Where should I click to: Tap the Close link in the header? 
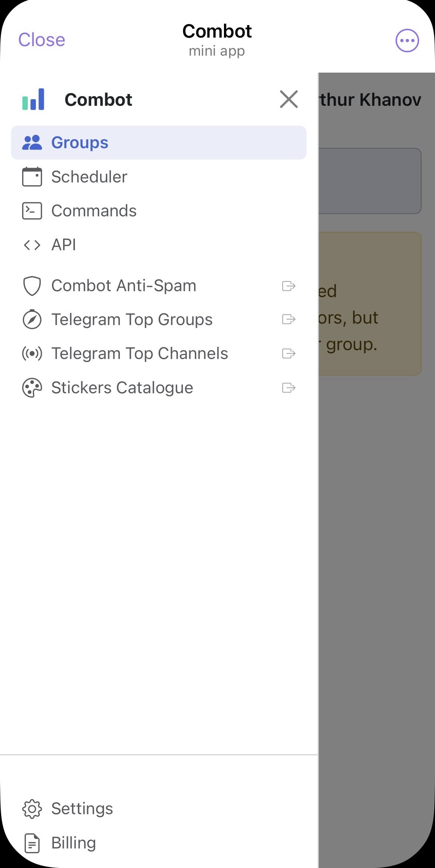[x=42, y=40]
